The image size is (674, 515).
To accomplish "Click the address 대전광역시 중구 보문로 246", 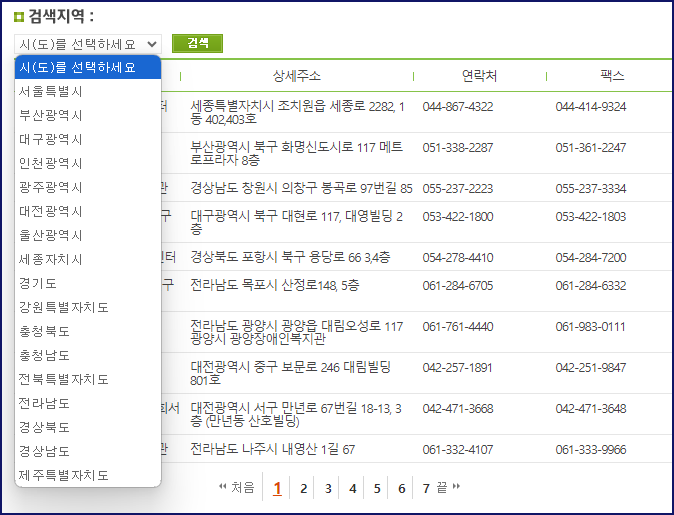I will pos(291,374).
